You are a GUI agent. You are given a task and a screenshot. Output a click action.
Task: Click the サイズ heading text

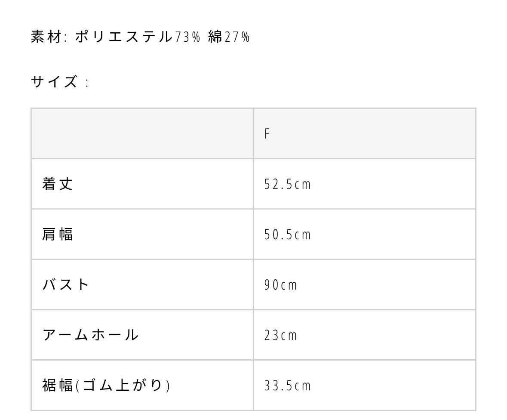tap(54, 81)
